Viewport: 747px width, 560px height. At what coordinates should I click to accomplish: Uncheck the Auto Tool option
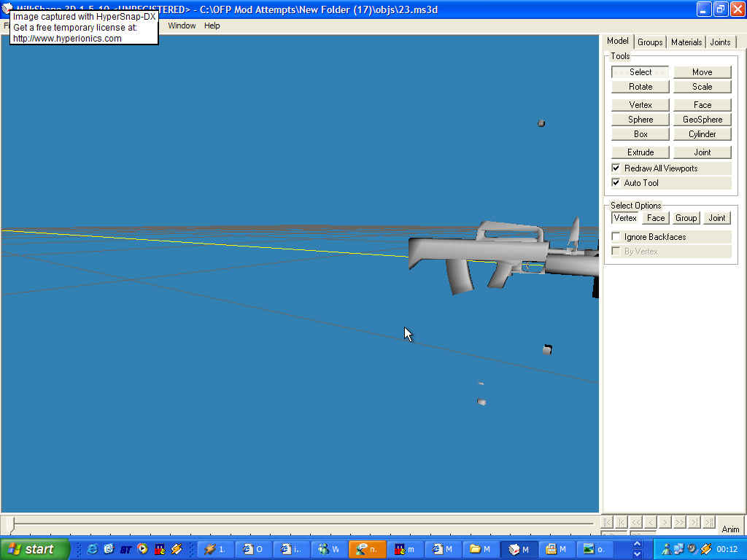(616, 183)
